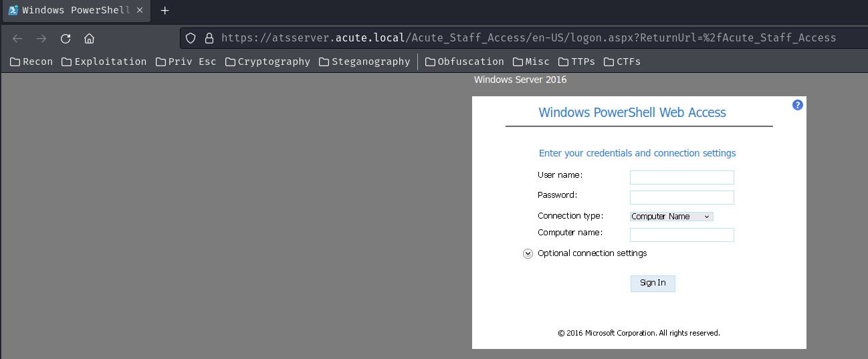Open the Exploitation bookmarks folder

[104, 62]
